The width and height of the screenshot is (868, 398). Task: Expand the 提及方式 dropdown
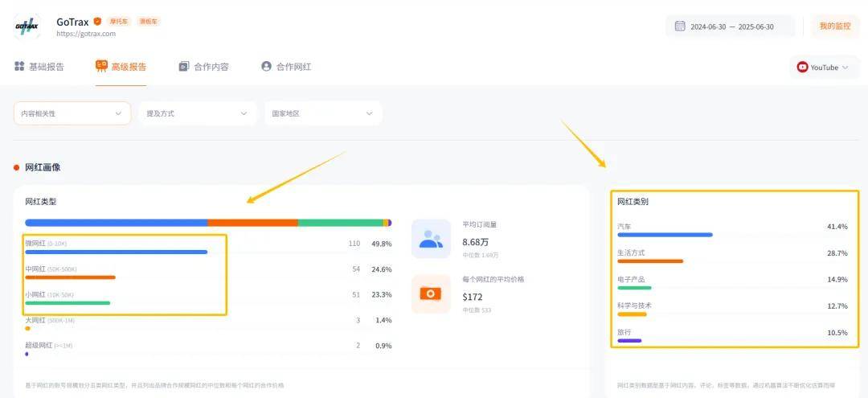coord(197,113)
